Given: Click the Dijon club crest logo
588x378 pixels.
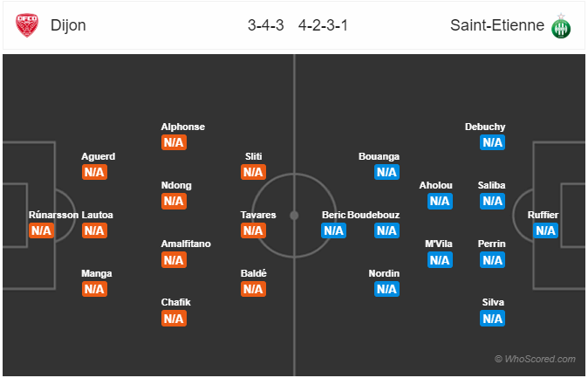Looking at the screenshot, I should coord(27,25).
